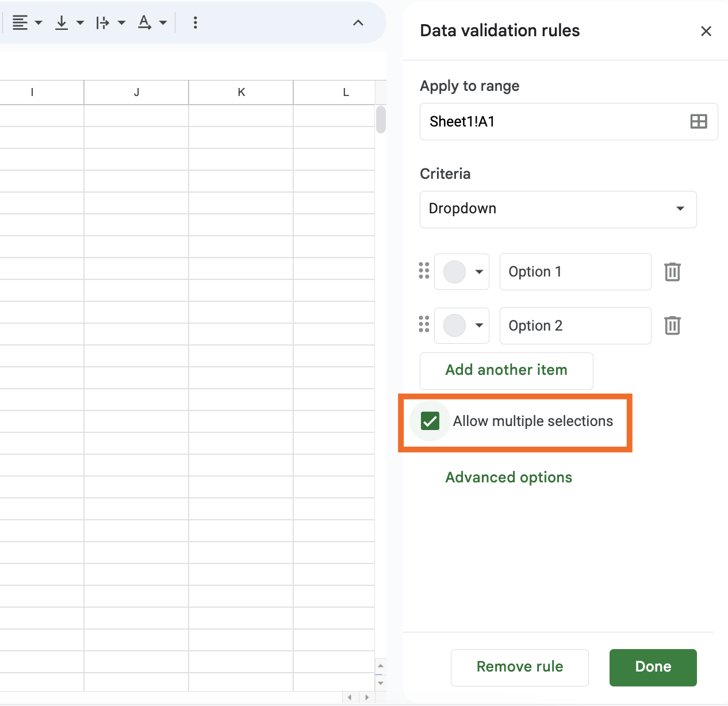728x706 pixels.
Task: Click the text rotation icon
Action: pos(144,23)
